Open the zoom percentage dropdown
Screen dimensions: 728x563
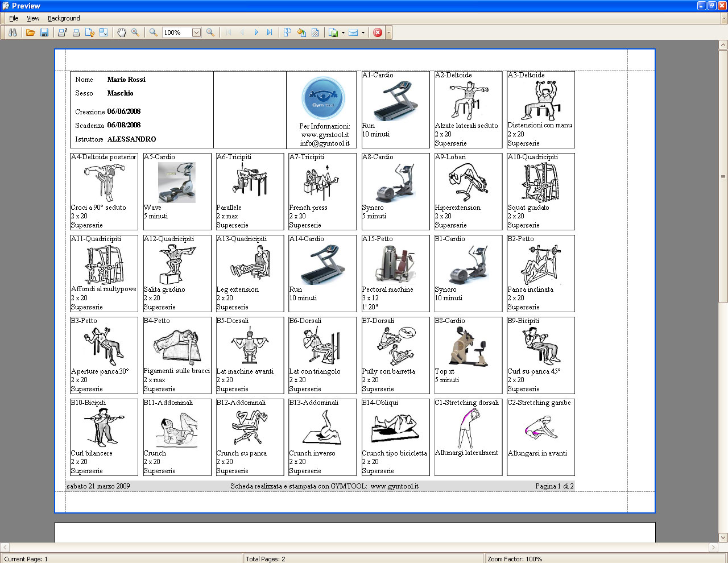coord(196,32)
